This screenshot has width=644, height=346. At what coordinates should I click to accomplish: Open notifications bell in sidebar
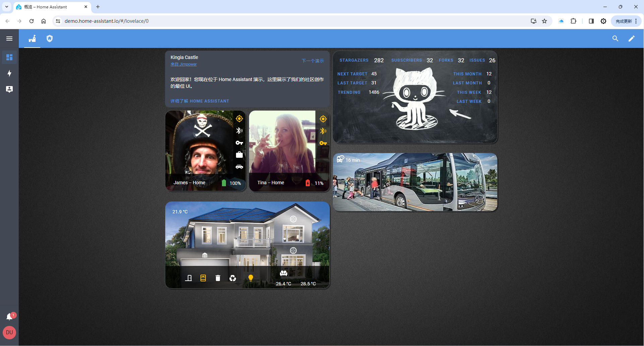pos(10,317)
